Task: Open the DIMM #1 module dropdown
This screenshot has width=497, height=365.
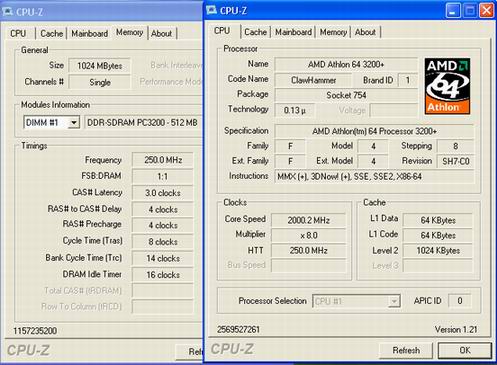Action: (74, 122)
